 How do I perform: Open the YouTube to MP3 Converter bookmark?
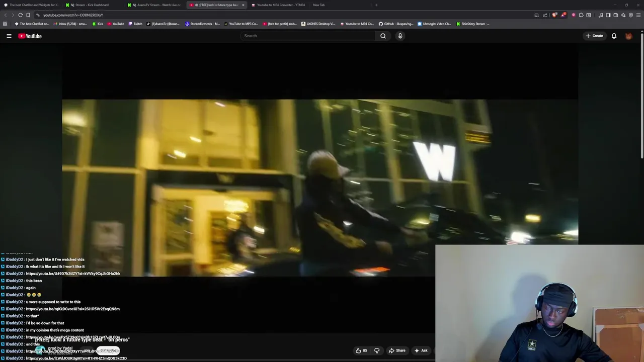click(x=241, y=24)
